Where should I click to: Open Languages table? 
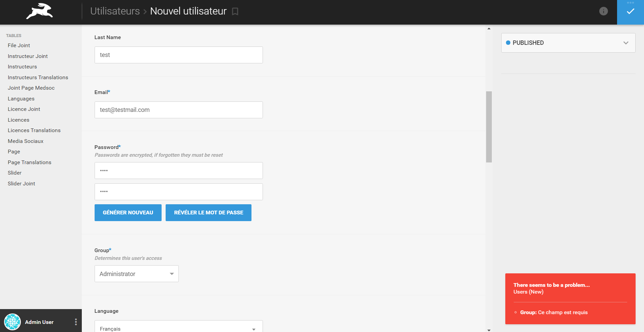21,99
